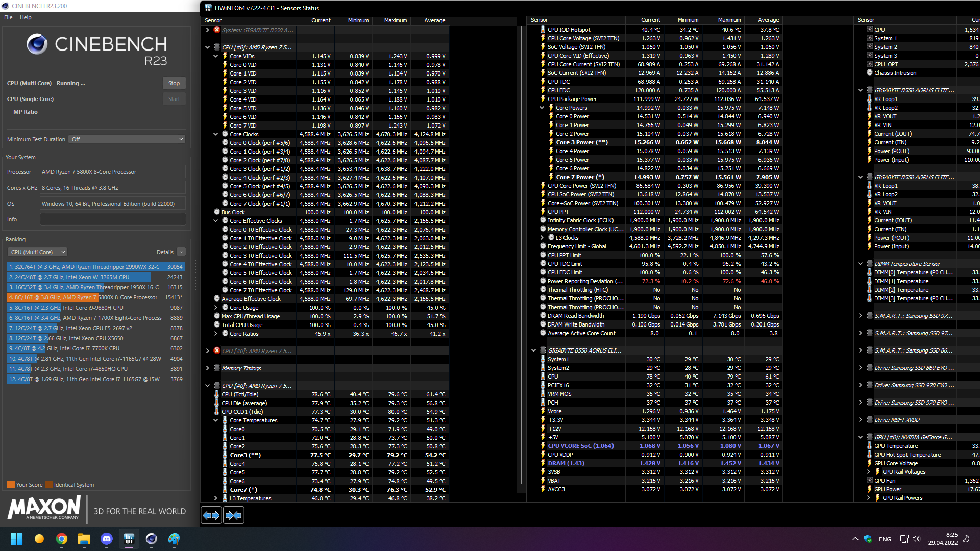The width and height of the screenshot is (980, 551).
Task: Select Threadripper 2990WX ranking bar
Action: tap(96, 267)
